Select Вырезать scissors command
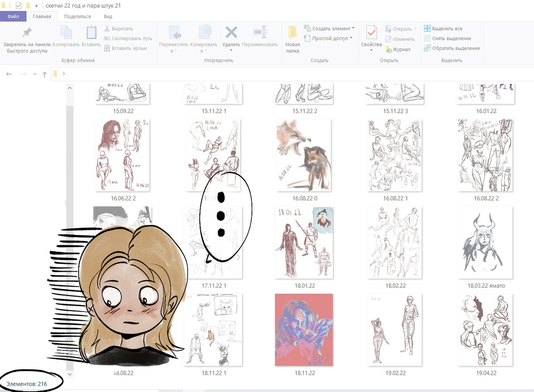This screenshot has height=392, width=534. click(119, 29)
